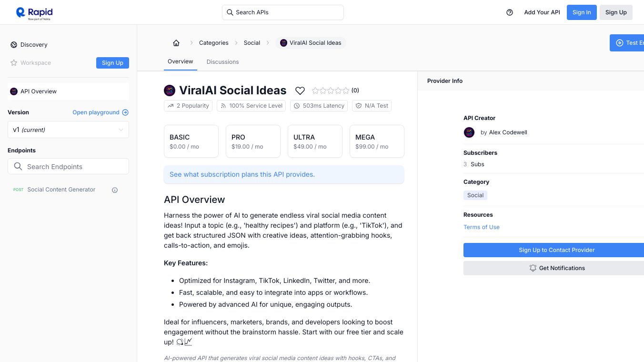Screen dimensions: 644x362
Task: Click info icon beside Social Content Generator
Action: [115, 190]
